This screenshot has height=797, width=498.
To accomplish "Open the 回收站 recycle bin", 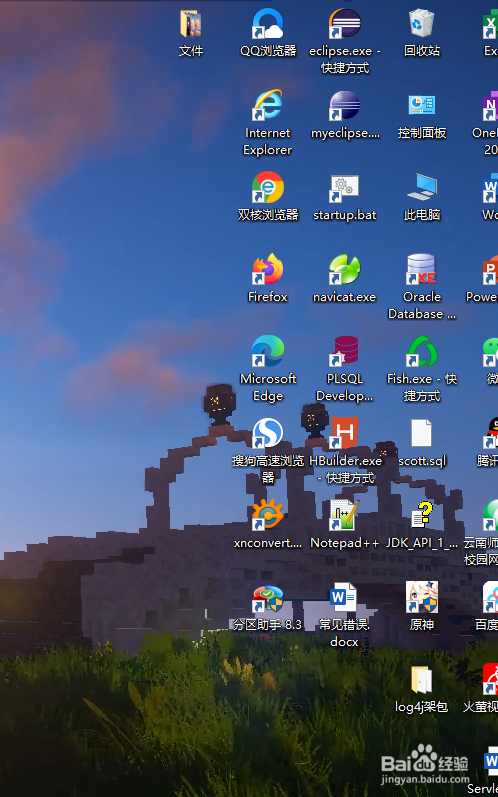I will [421, 23].
